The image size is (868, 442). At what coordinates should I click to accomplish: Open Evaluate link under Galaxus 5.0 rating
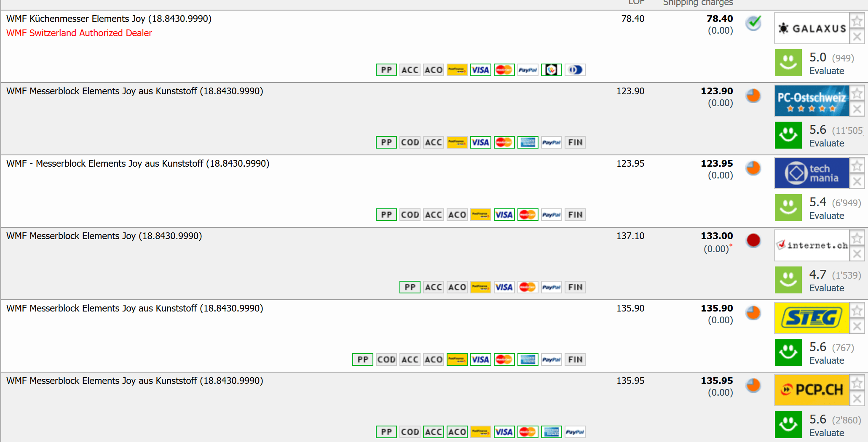click(x=827, y=71)
